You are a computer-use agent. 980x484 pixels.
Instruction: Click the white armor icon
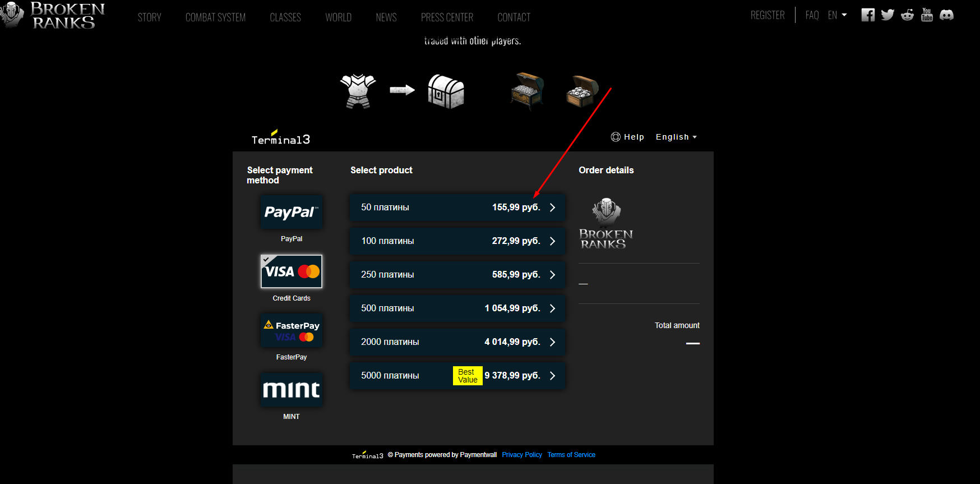click(358, 91)
